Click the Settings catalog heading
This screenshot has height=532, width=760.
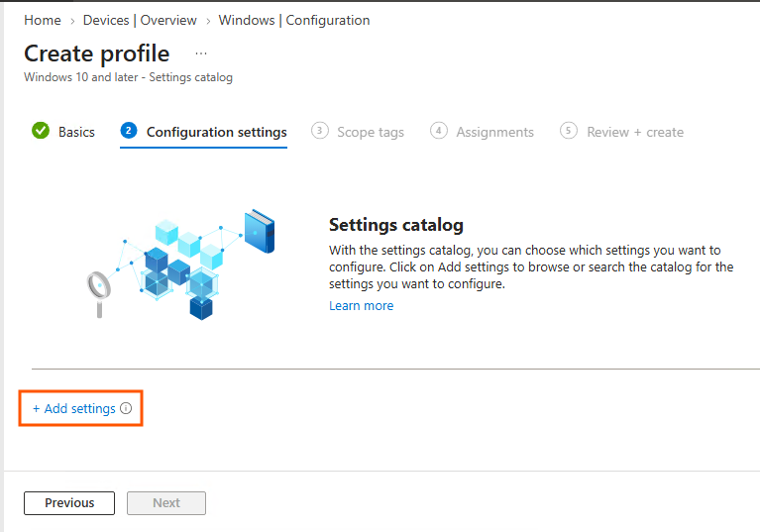point(396,225)
